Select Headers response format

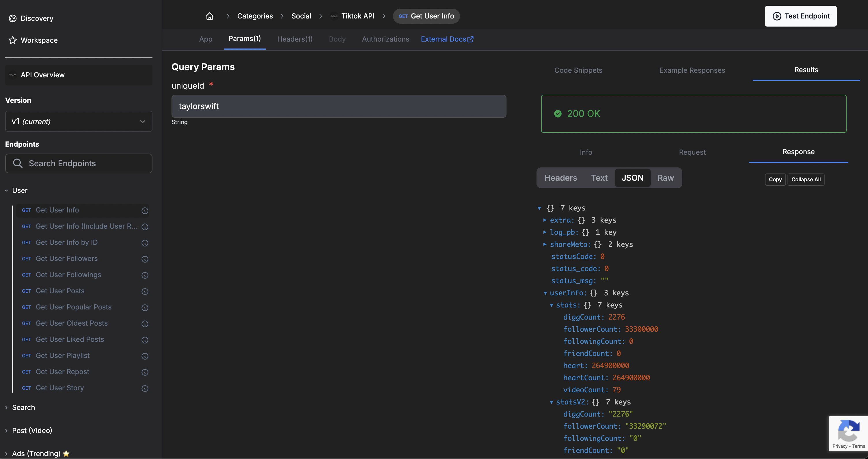pyautogui.click(x=560, y=178)
